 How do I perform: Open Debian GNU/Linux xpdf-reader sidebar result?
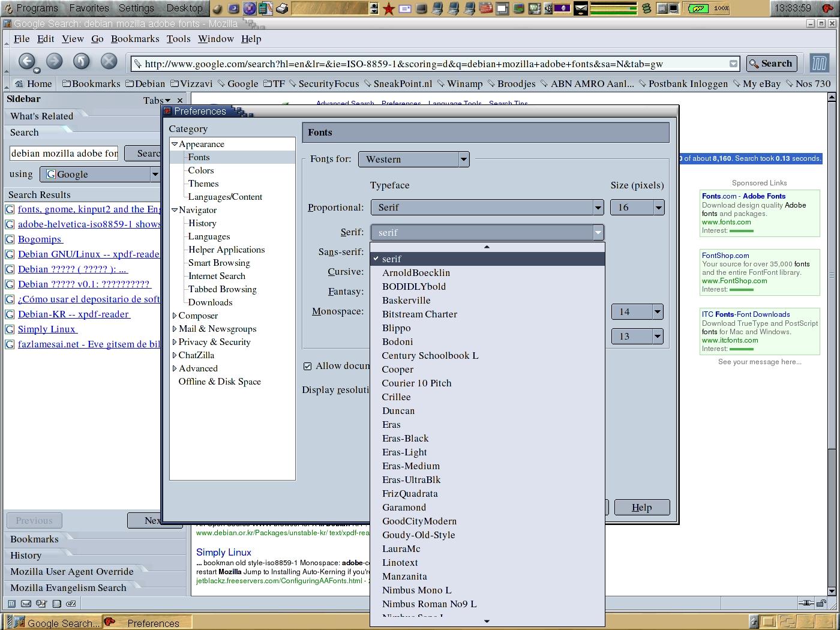click(x=89, y=254)
